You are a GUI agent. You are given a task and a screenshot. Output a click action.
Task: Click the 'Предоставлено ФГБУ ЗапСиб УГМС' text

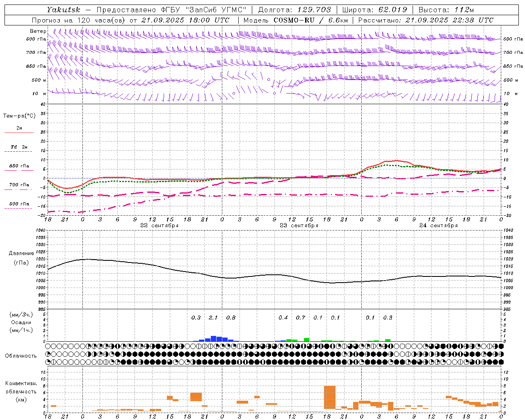click(171, 10)
